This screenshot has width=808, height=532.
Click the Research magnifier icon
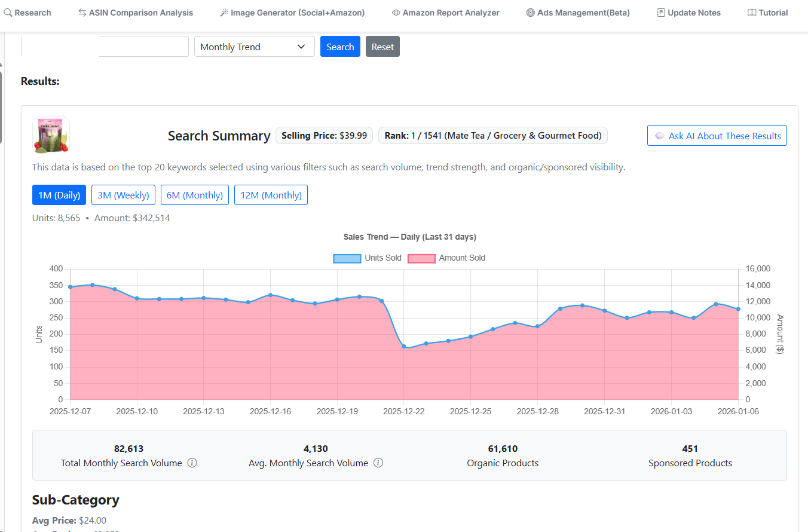pyautogui.click(x=8, y=13)
